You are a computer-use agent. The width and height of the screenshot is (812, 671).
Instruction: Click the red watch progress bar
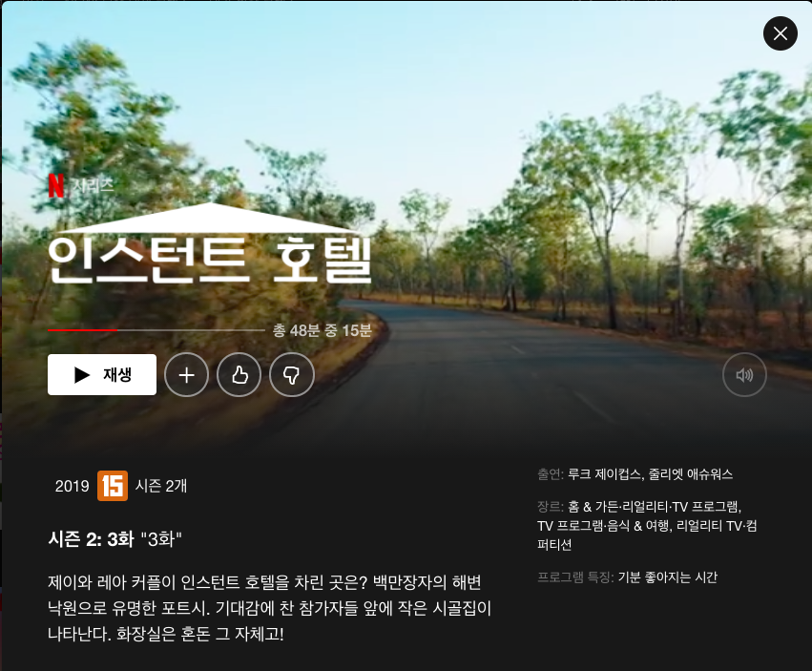tap(156, 330)
